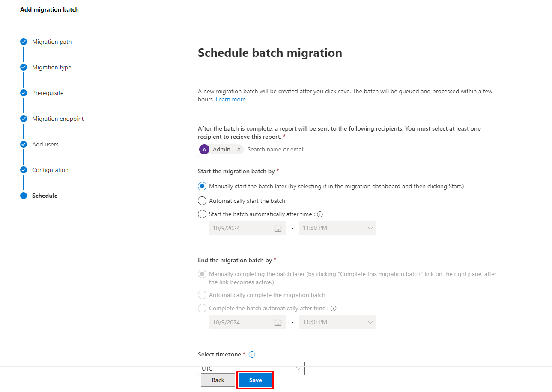Click info icon beside Complete the batch automatically
Viewport: 552px width, 392px height.
coord(334,308)
